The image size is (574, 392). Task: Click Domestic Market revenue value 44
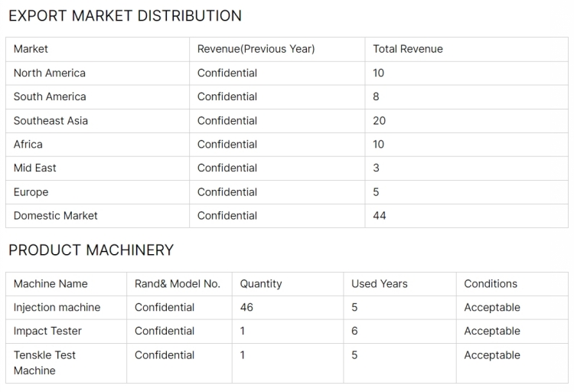pyautogui.click(x=380, y=215)
